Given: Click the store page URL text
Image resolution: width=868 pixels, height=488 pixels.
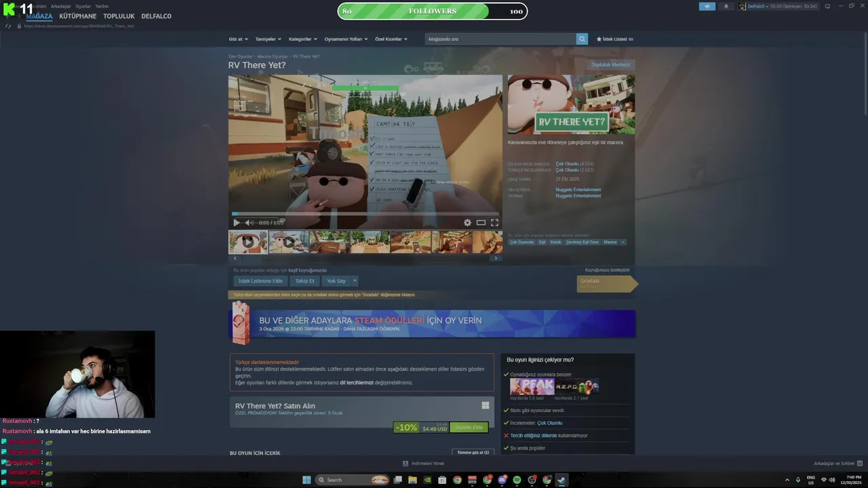Looking at the screenshot, I should point(79,26).
